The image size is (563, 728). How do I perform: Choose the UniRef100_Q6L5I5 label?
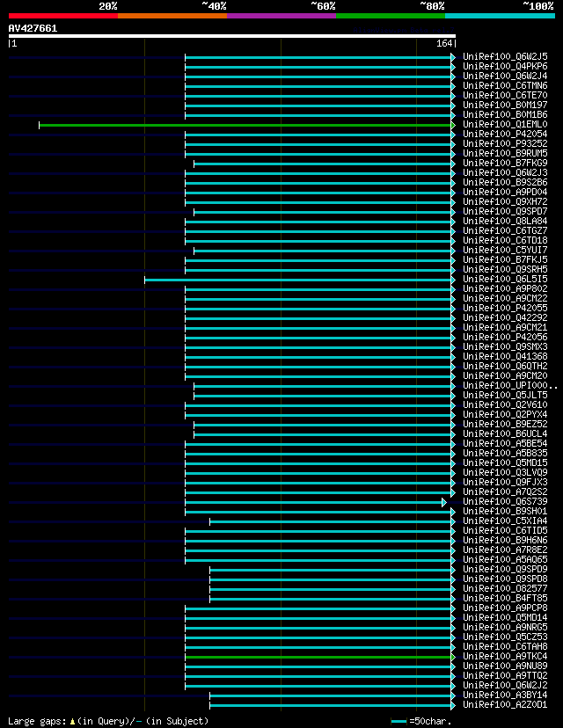[x=505, y=280]
